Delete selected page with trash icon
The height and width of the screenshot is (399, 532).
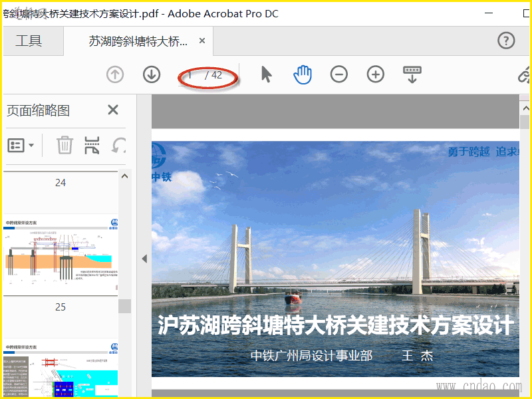pos(65,145)
